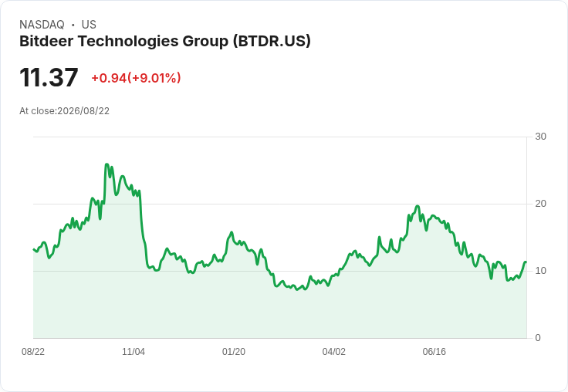Click the January peak on the price line
Screen dimensions: 568x392
(x=232, y=232)
